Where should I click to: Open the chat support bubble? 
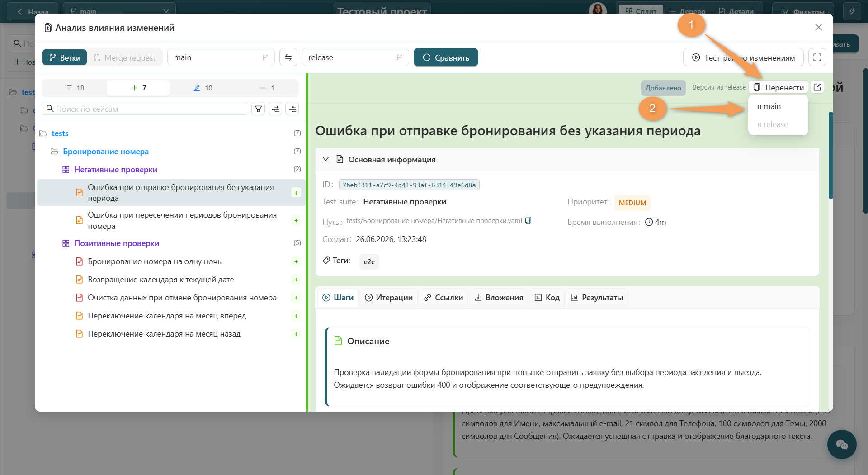point(841,444)
